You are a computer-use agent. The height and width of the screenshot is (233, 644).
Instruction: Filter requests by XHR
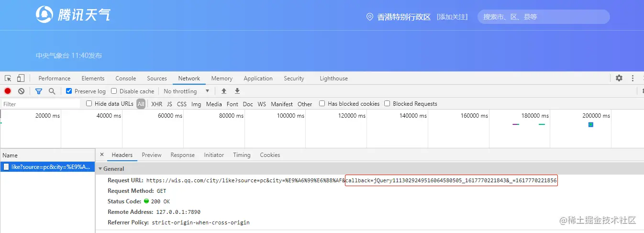157,104
